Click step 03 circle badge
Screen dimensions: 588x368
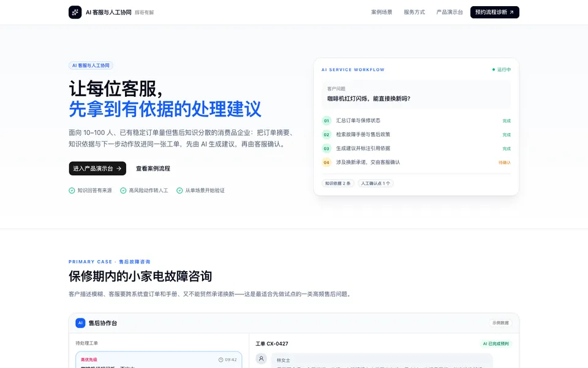coord(326,148)
